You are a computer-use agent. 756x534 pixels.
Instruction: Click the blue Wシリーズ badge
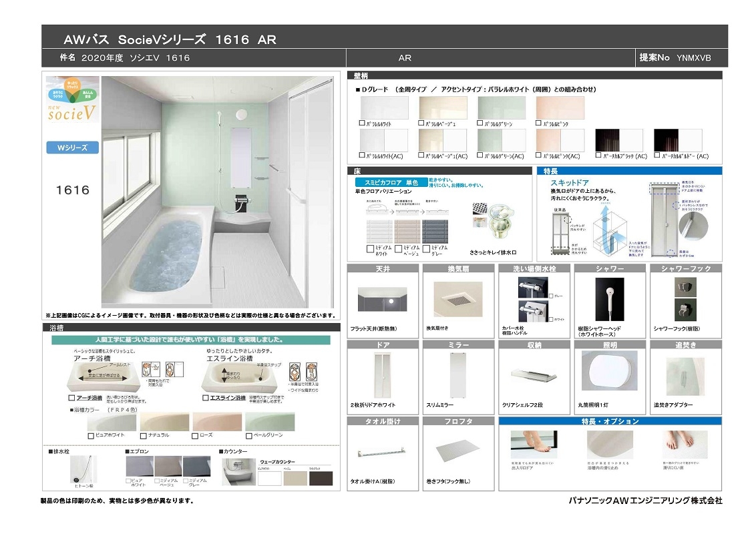coord(73,148)
